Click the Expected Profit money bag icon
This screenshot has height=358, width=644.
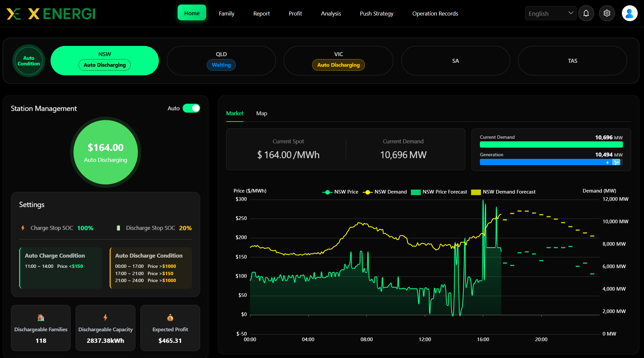170,318
